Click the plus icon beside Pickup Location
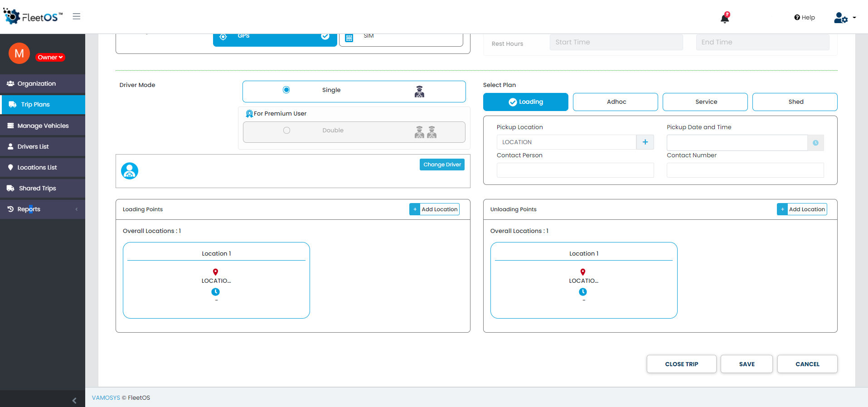868x407 pixels. pyautogui.click(x=645, y=142)
